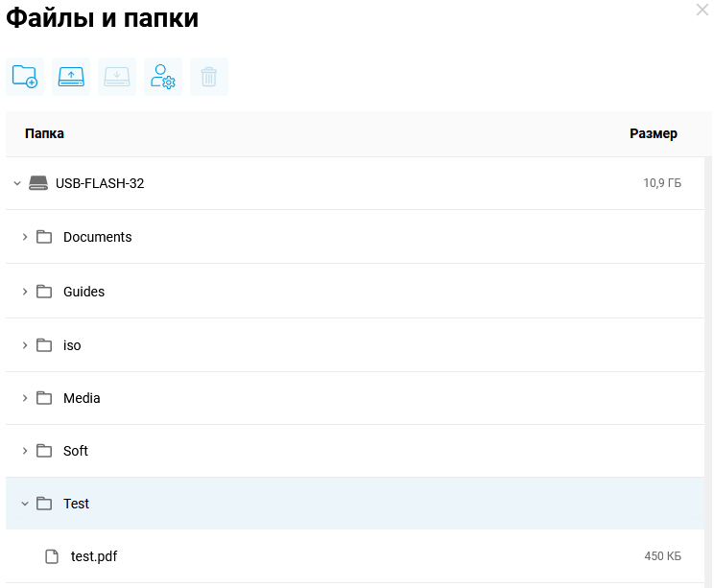Click the USB-FLASH-32 drive icon

click(38, 183)
